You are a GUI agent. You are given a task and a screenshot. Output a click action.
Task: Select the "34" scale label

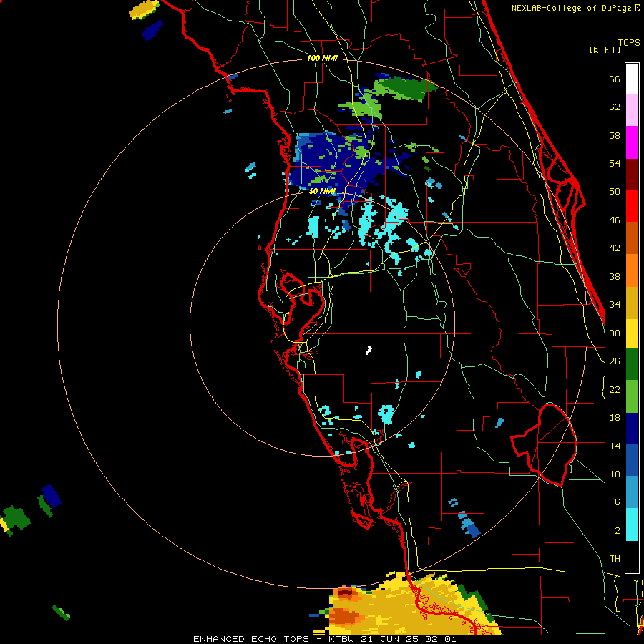615,304
